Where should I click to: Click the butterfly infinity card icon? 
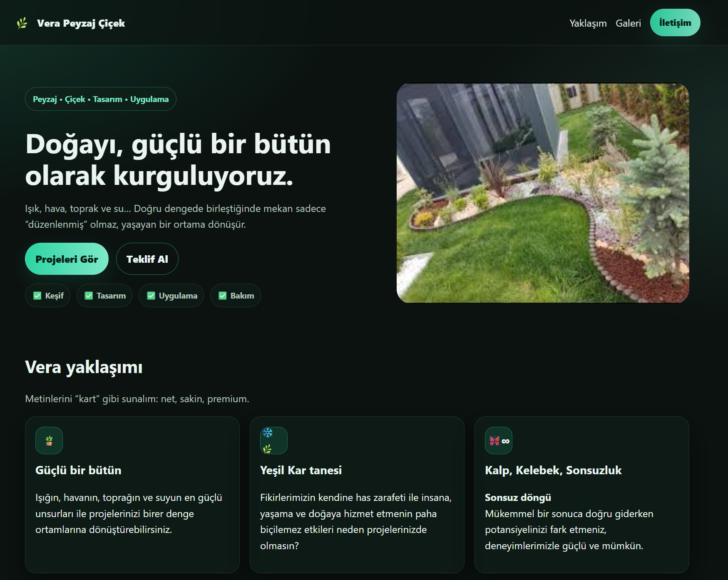pos(498,441)
